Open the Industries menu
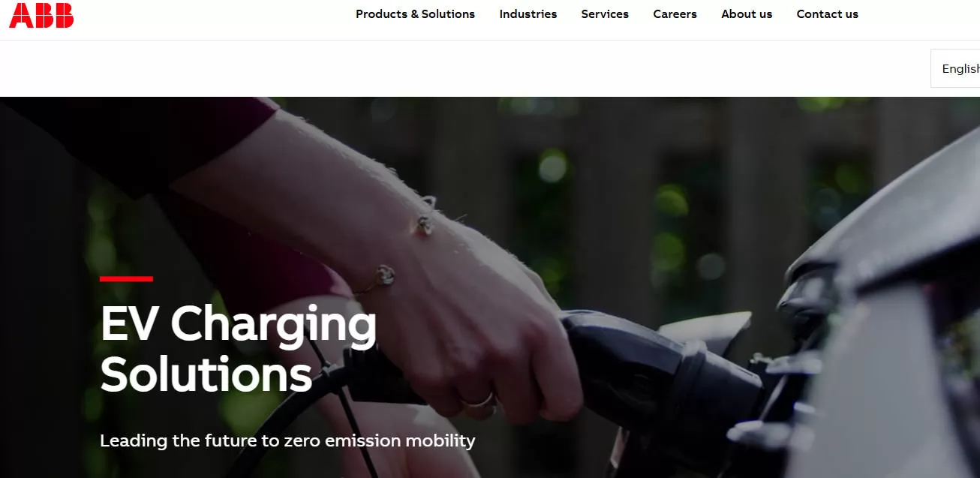This screenshot has width=980, height=478. 528,14
